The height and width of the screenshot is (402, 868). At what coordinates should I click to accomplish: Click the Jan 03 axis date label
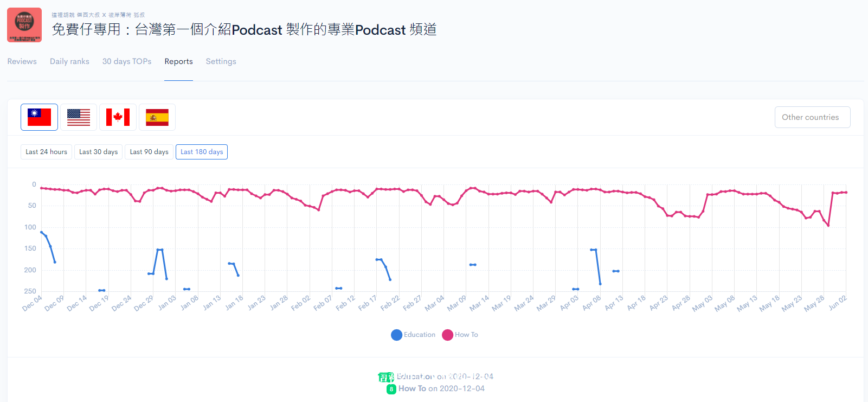pos(167,303)
